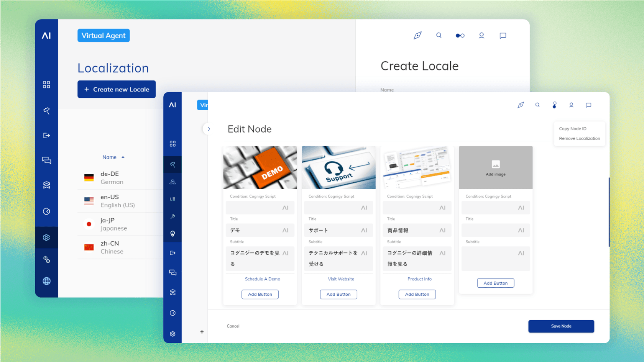The image size is (644, 362).
Task: Sort locales by Name column arrow
Action: click(x=123, y=157)
